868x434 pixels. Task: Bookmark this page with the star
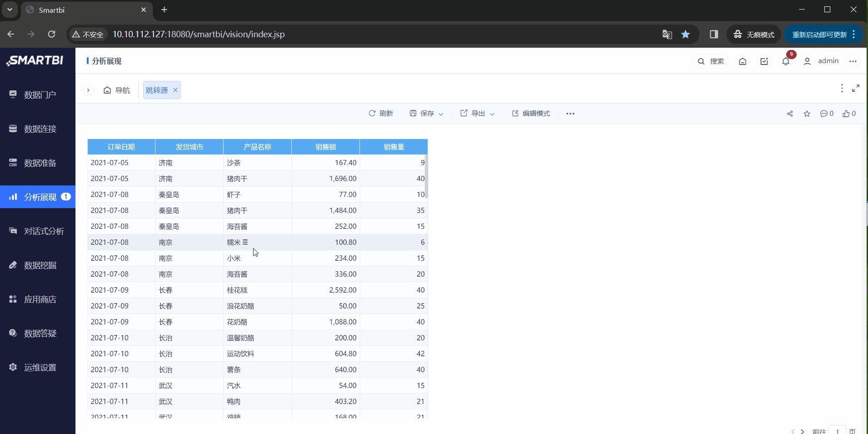coord(686,34)
